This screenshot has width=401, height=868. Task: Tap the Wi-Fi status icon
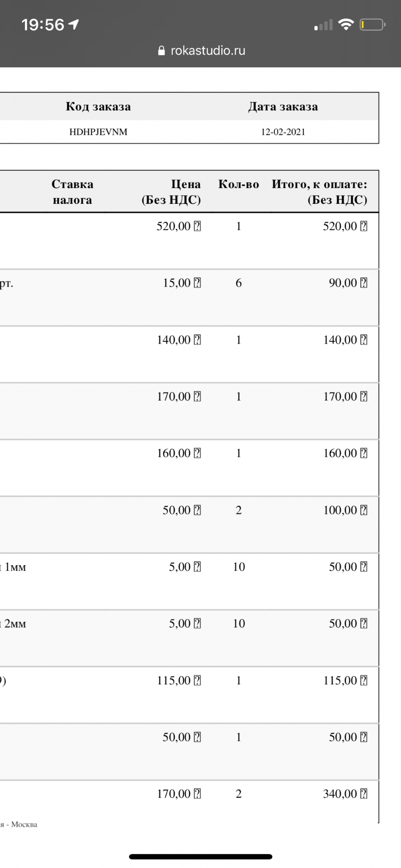(346, 24)
